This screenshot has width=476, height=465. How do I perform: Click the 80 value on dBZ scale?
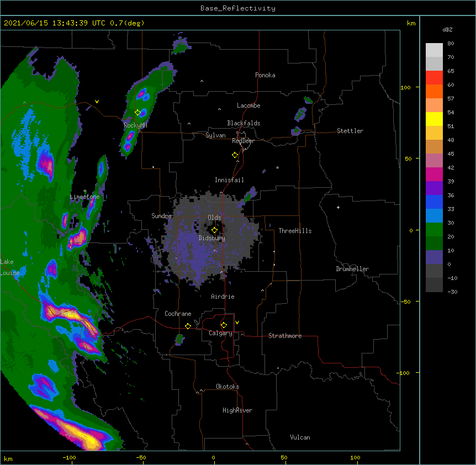click(x=451, y=44)
